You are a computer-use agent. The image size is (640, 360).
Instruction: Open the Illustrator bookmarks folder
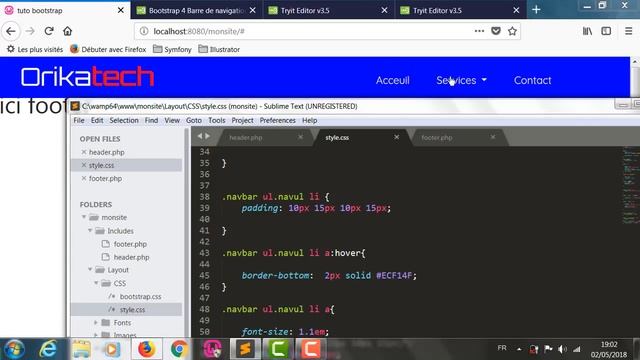pos(219,49)
